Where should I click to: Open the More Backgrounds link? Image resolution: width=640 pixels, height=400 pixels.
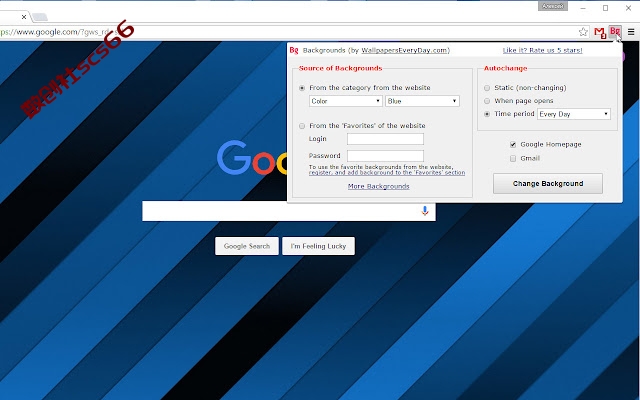pyautogui.click(x=378, y=186)
